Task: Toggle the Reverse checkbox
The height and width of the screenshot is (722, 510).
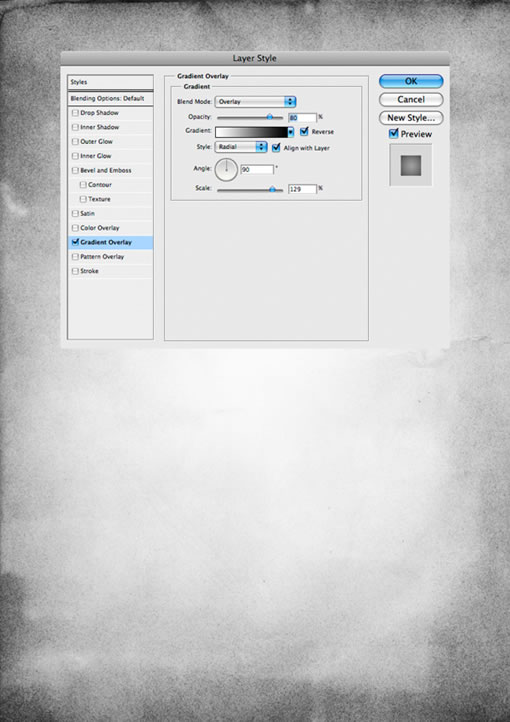Action: [x=304, y=132]
